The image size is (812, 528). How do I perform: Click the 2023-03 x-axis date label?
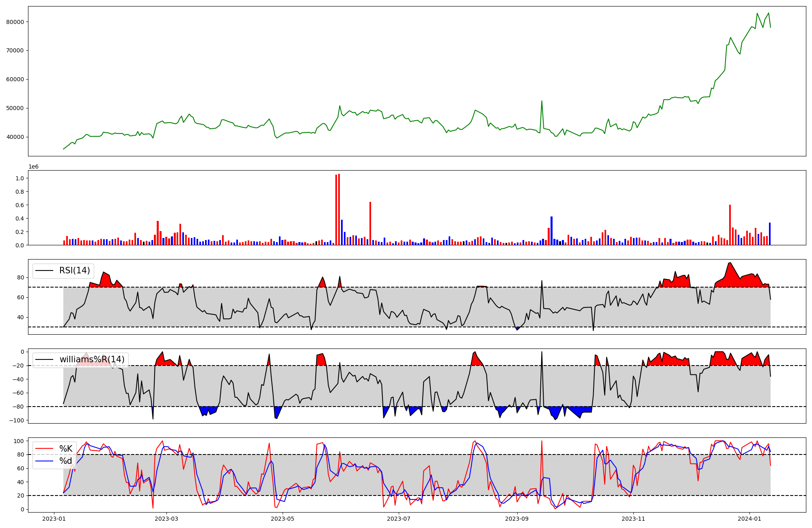pyautogui.click(x=166, y=519)
